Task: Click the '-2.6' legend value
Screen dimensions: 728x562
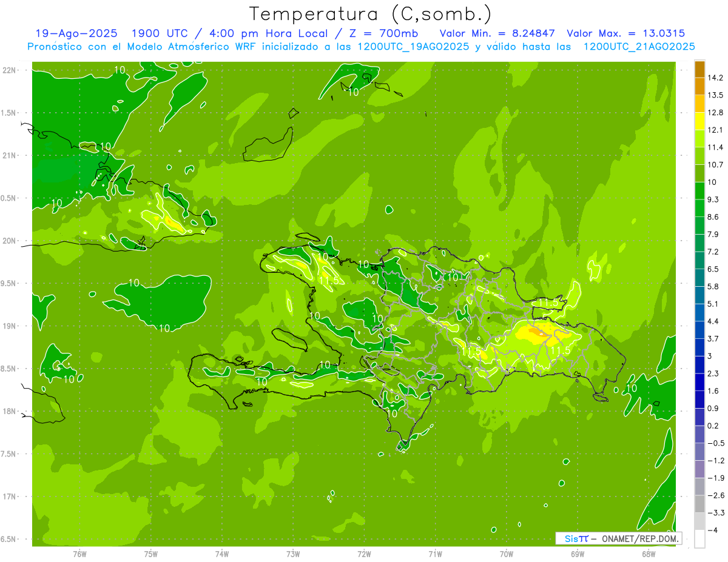Action: point(716,495)
